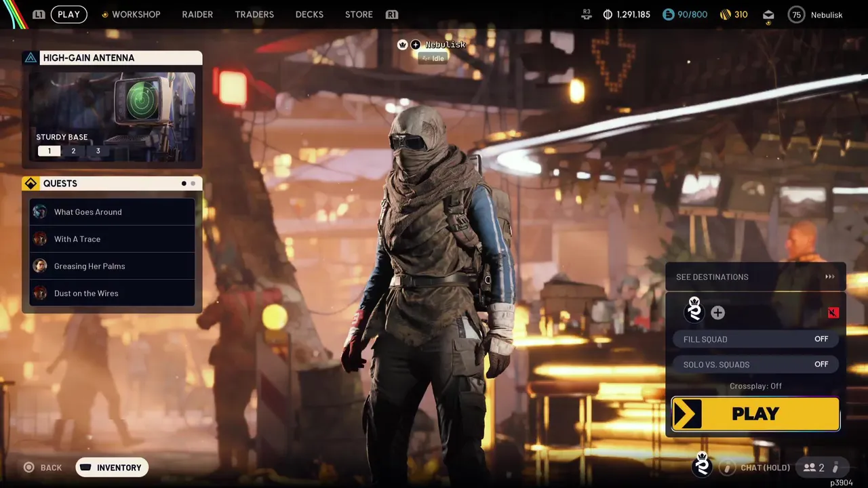The image size is (868, 488).
Task: Click the crown party leader icon above character
Action: point(402,45)
